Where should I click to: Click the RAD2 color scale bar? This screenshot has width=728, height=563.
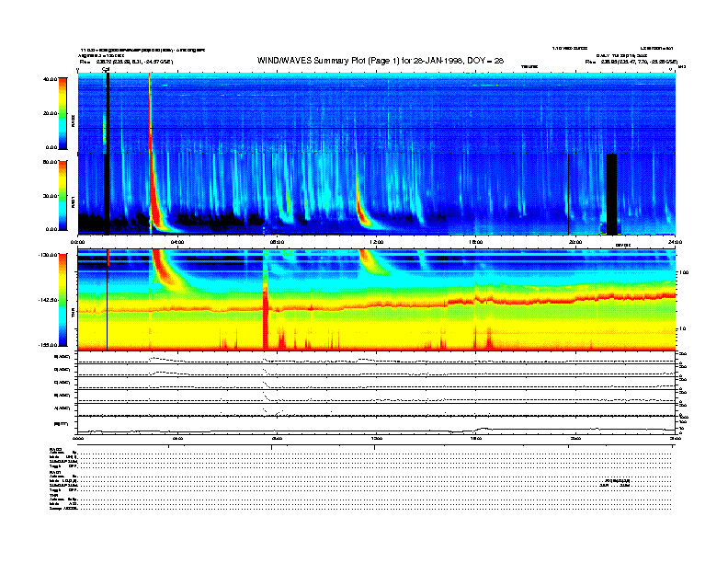coord(63,113)
